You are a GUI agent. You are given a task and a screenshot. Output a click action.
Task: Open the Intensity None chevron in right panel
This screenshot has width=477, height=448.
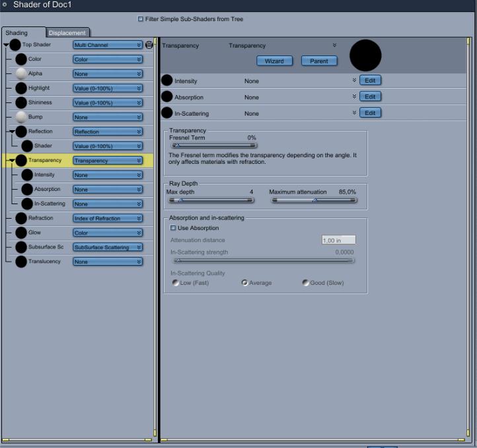pos(354,81)
